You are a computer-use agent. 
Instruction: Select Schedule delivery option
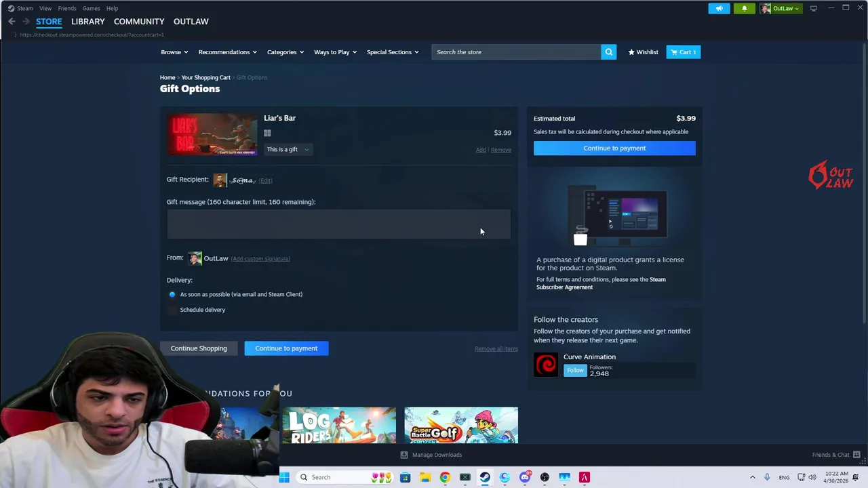coord(172,310)
